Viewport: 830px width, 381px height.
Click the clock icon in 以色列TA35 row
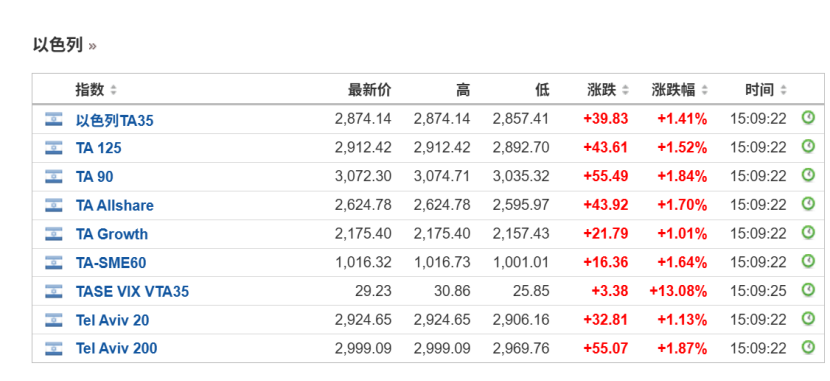[808, 117]
